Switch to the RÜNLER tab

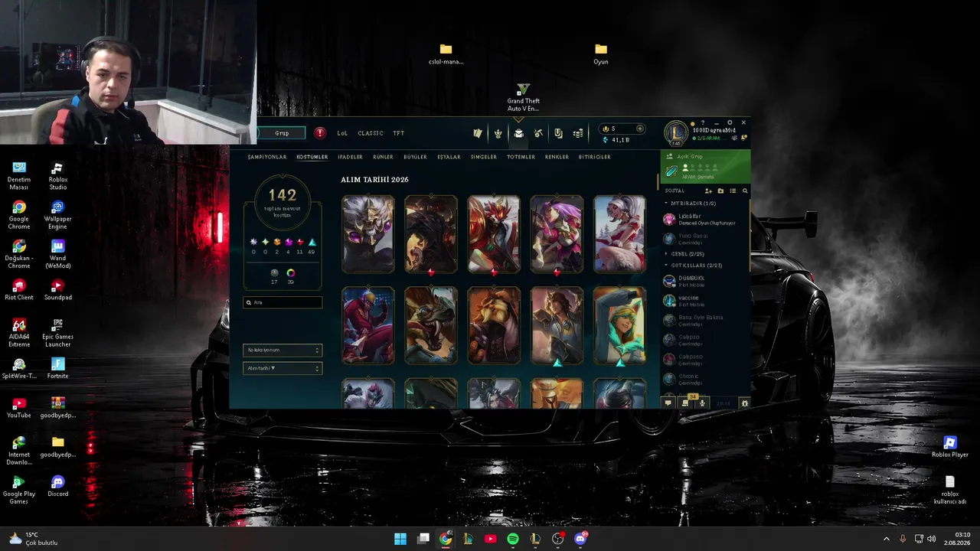pyautogui.click(x=383, y=157)
